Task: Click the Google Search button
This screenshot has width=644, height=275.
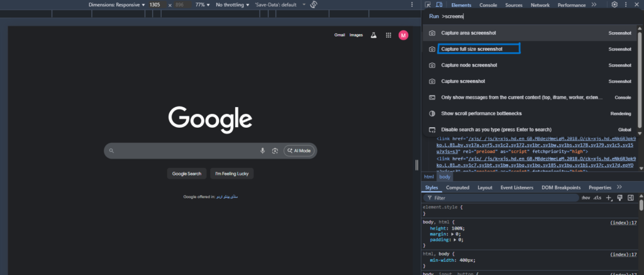Action: coord(186,174)
